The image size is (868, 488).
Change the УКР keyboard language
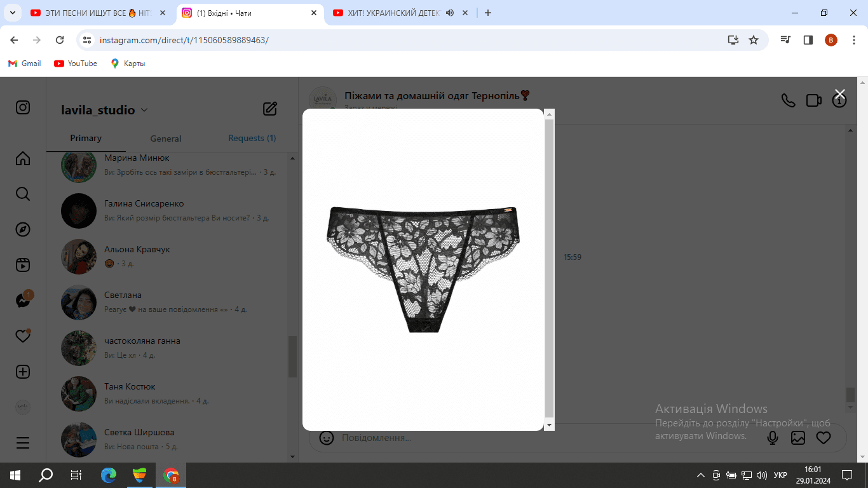pyautogui.click(x=780, y=475)
